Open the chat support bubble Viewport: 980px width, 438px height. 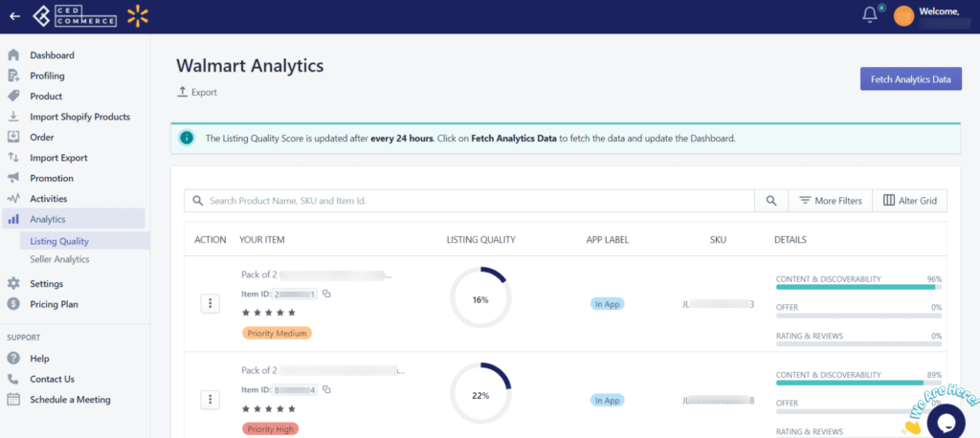(947, 423)
